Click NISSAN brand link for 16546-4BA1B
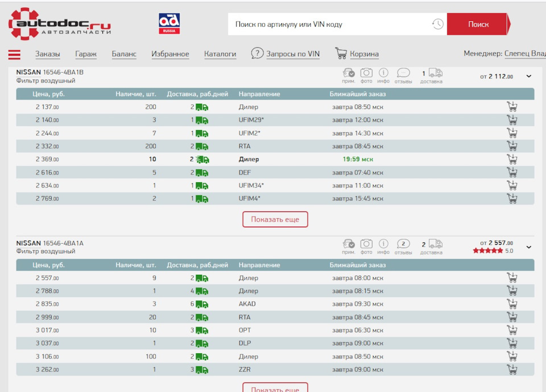The height and width of the screenshot is (392, 546). [28, 72]
